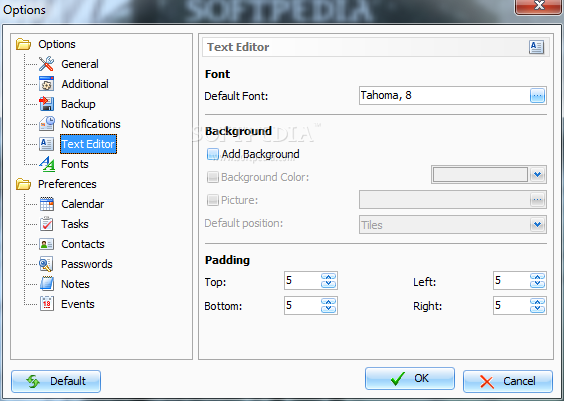Select the Options root node
The height and width of the screenshot is (401, 564).
point(57,44)
